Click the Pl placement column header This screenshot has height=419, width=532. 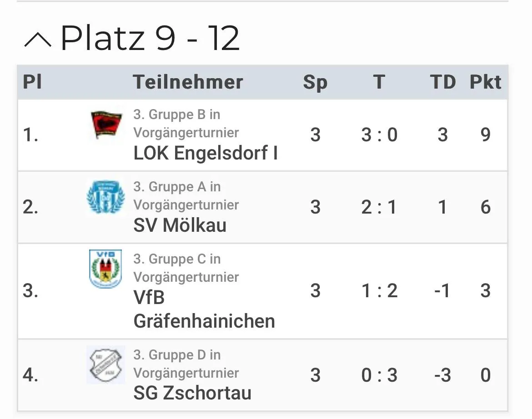(x=32, y=82)
